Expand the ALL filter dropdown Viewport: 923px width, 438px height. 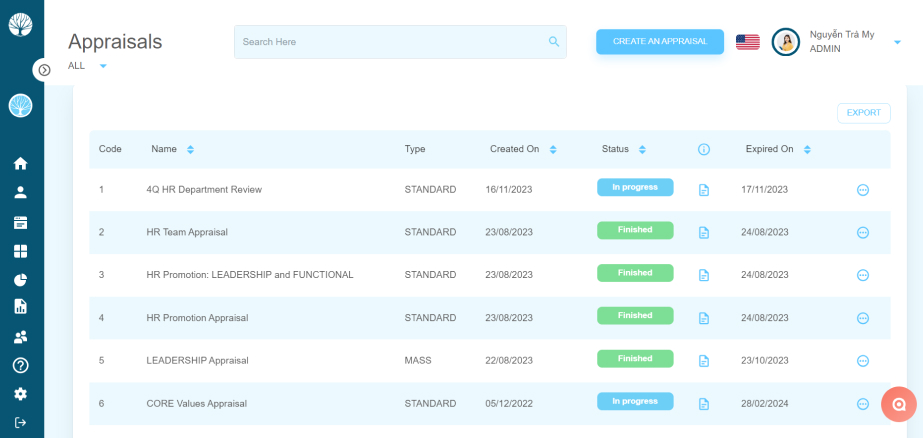tap(103, 66)
